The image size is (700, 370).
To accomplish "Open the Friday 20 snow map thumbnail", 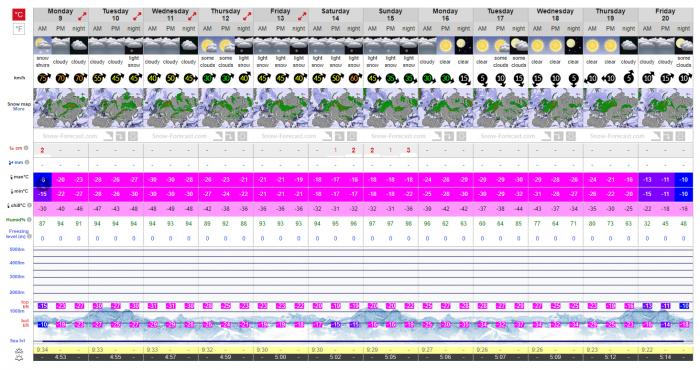I will point(665,108).
